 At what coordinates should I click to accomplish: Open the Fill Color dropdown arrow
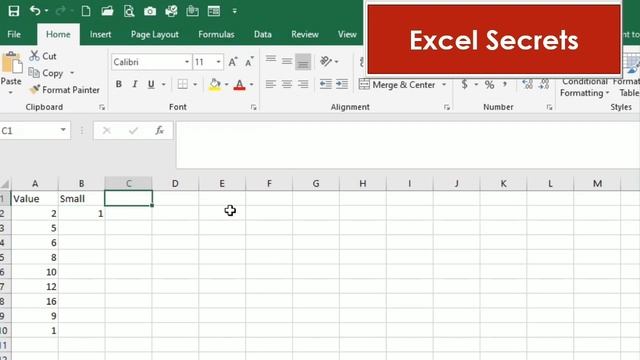pos(227,84)
